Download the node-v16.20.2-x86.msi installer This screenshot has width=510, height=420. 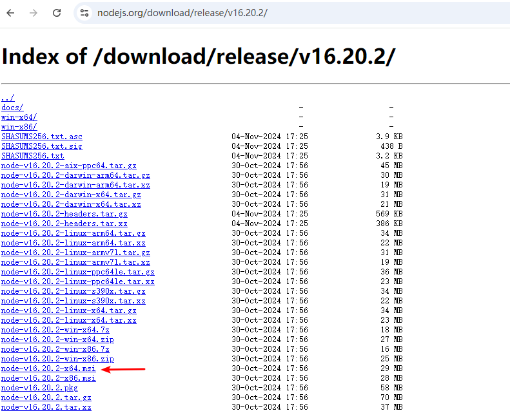(48, 378)
